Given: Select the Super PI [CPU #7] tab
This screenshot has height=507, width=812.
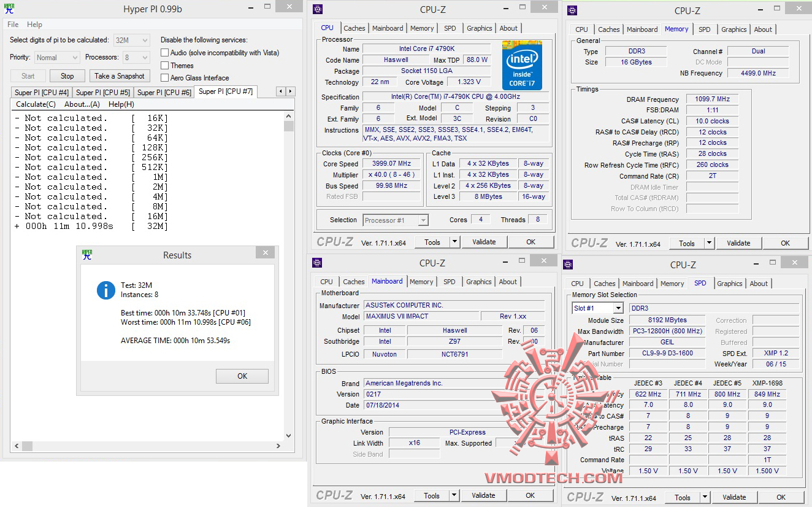Looking at the screenshot, I should [226, 91].
